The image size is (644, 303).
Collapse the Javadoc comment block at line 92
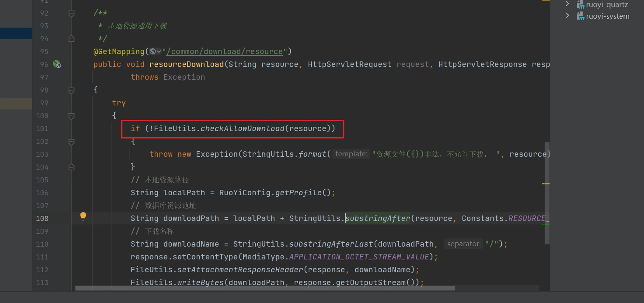(72, 13)
